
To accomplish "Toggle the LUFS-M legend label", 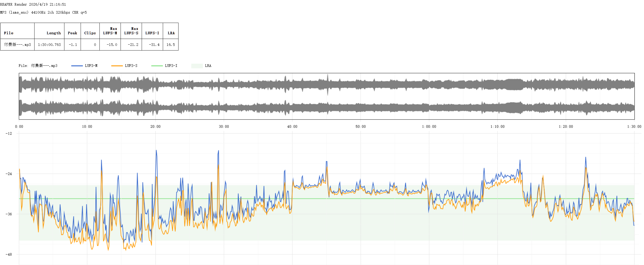I will click(x=91, y=66).
